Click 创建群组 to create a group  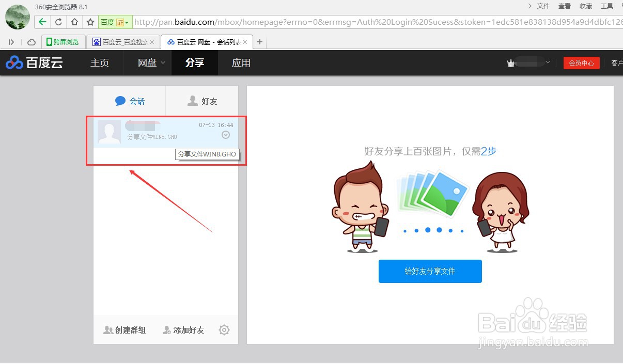click(124, 330)
